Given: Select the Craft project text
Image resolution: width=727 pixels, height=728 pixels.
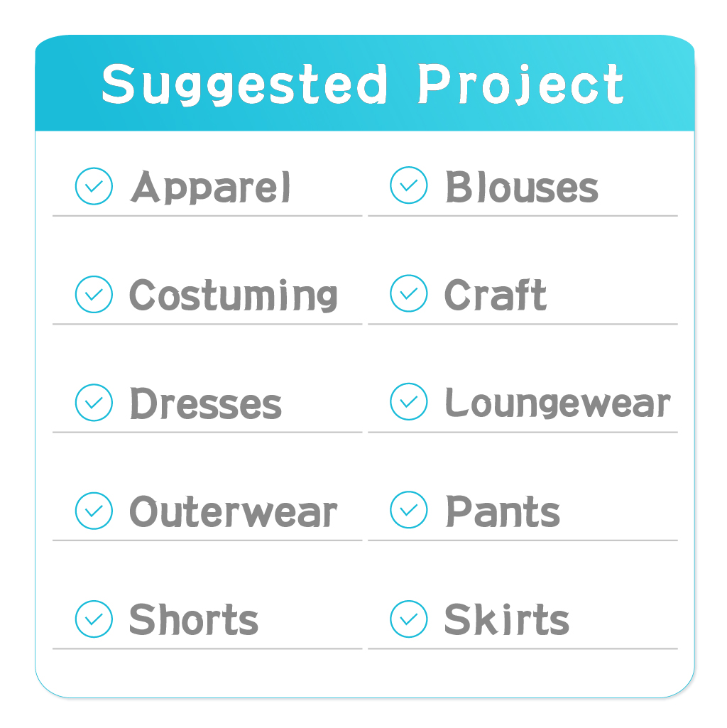Looking at the screenshot, I should click(x=496, y=294).
